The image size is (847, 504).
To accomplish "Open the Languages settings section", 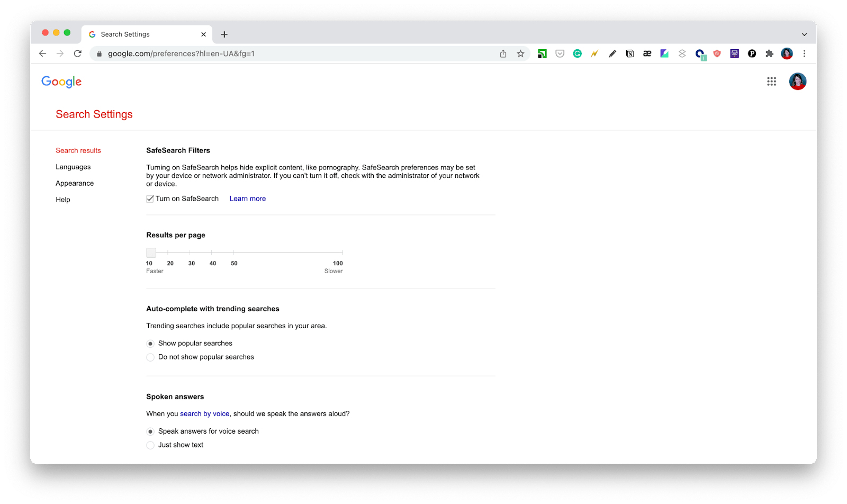I will [x=73, y=167].
